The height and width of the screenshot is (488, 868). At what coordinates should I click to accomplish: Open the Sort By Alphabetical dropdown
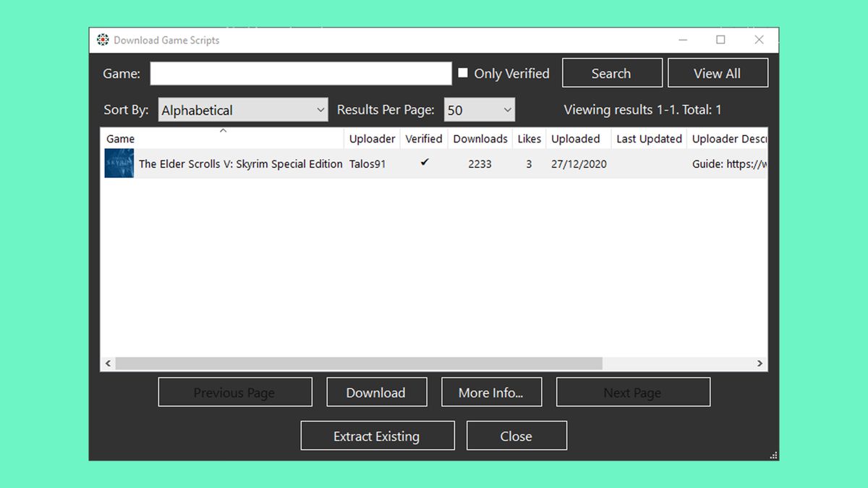pos(243,110)
